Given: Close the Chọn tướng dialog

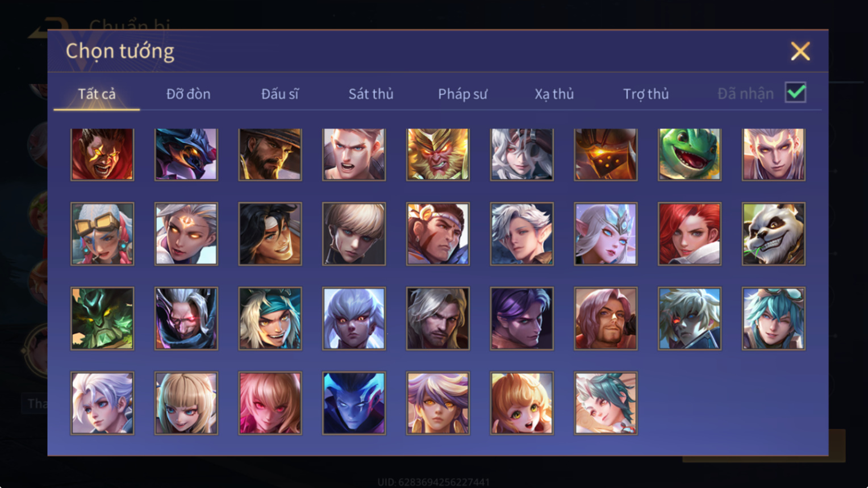Looking at the screenshot, I should point(800,51).
